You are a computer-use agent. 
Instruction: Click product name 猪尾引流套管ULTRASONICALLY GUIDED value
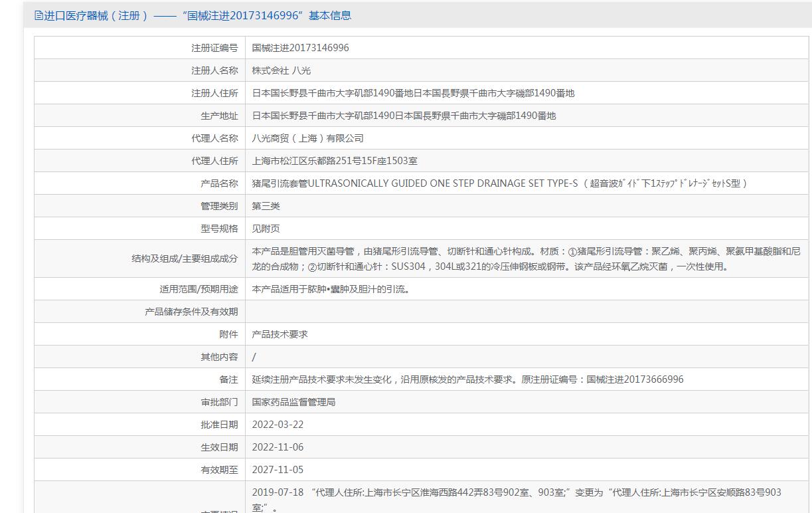click(x=500, y=183)
